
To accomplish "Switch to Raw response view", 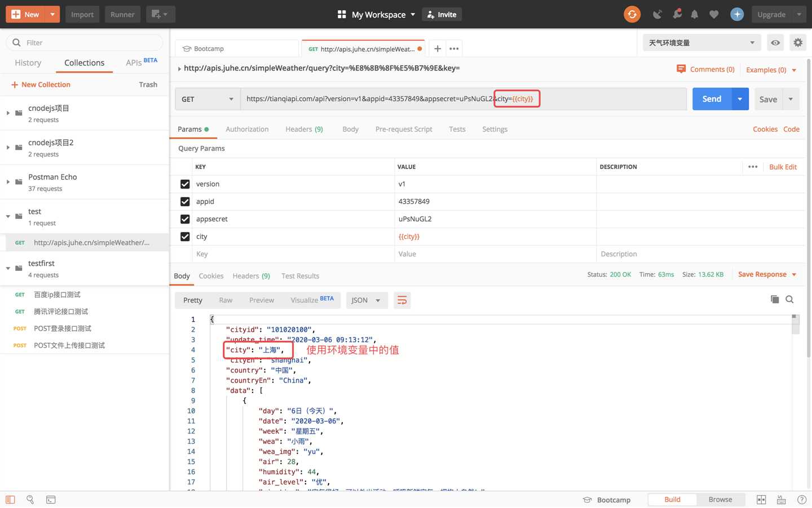I will [x=226, y=300].
